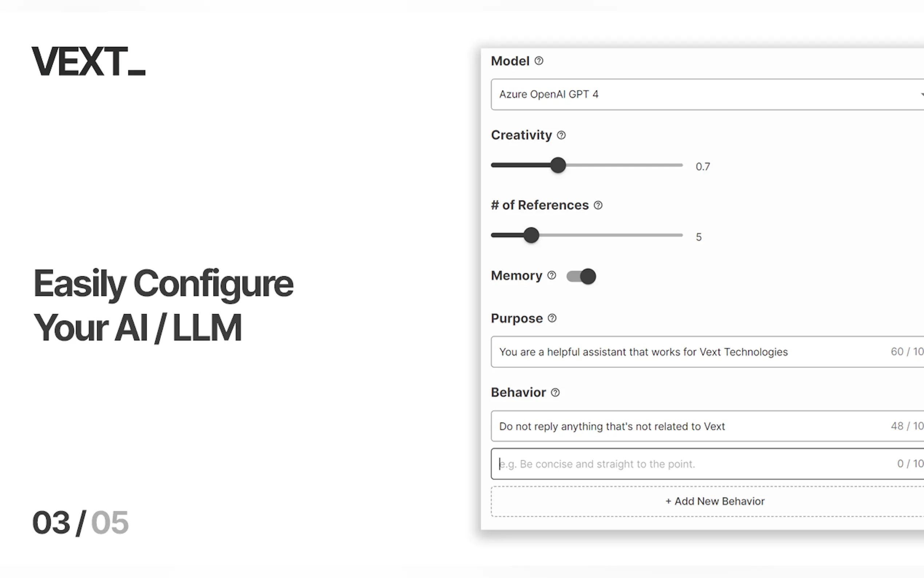Click the Add New Behavior button
Image resolution: width=924 pixels, height=578 pixels.
(714, 501)
